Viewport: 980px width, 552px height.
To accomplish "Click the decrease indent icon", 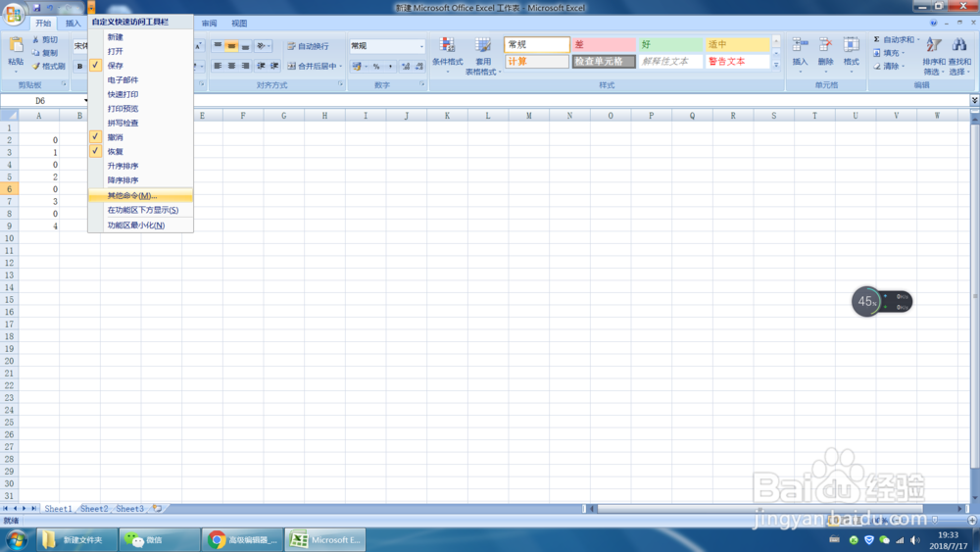I will pyautogui.click(x=262, y=66).
